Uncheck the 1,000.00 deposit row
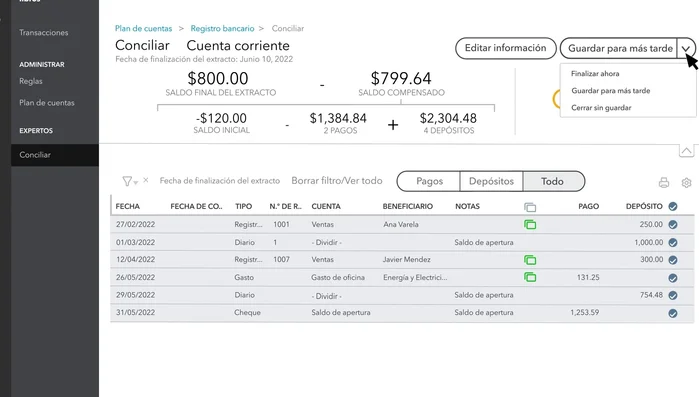699x397 pixels. point(673,242)
